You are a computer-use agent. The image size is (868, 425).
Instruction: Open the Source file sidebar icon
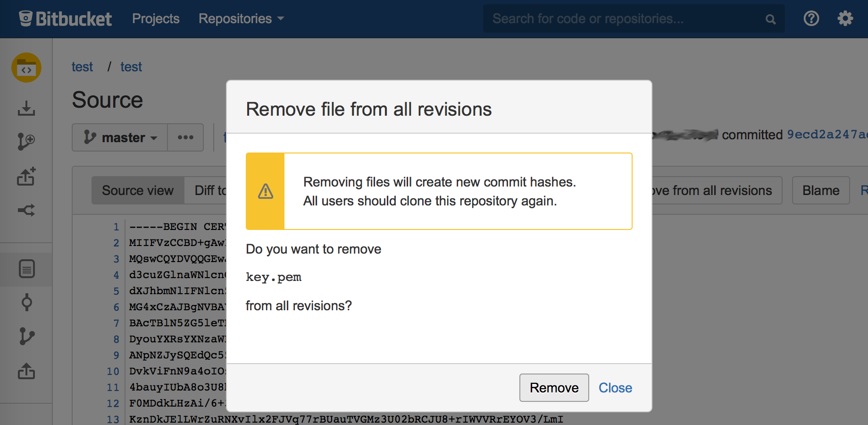coord(26,269)
